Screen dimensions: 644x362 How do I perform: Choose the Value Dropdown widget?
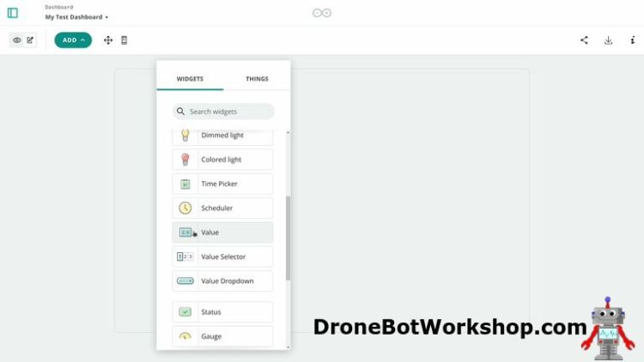click(222, 281)
